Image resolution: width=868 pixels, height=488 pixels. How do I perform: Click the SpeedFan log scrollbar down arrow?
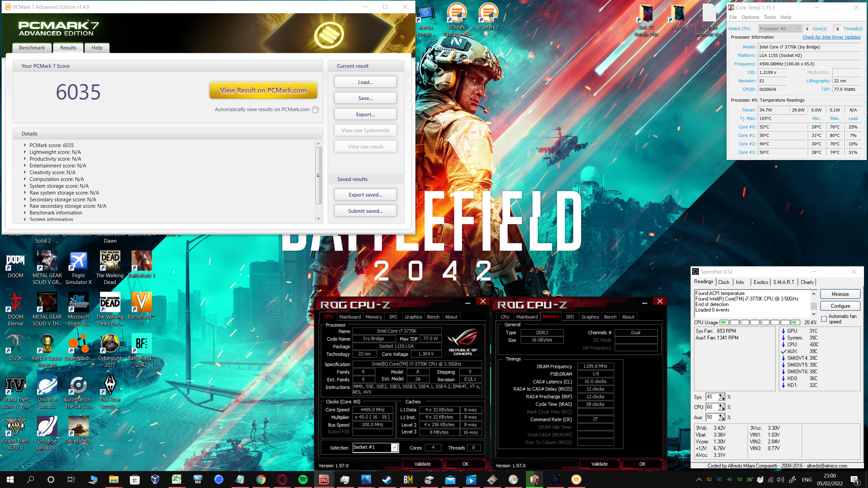tap(814, 314)
